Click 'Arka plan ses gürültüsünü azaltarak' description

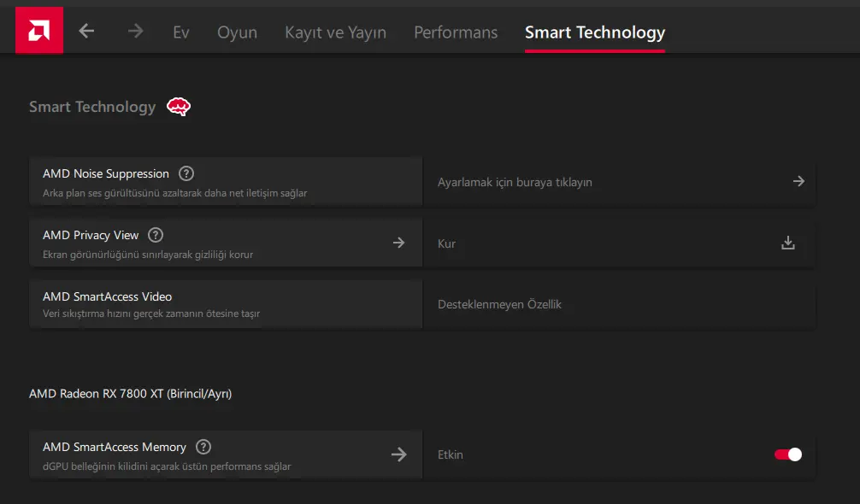pos(122,193)
